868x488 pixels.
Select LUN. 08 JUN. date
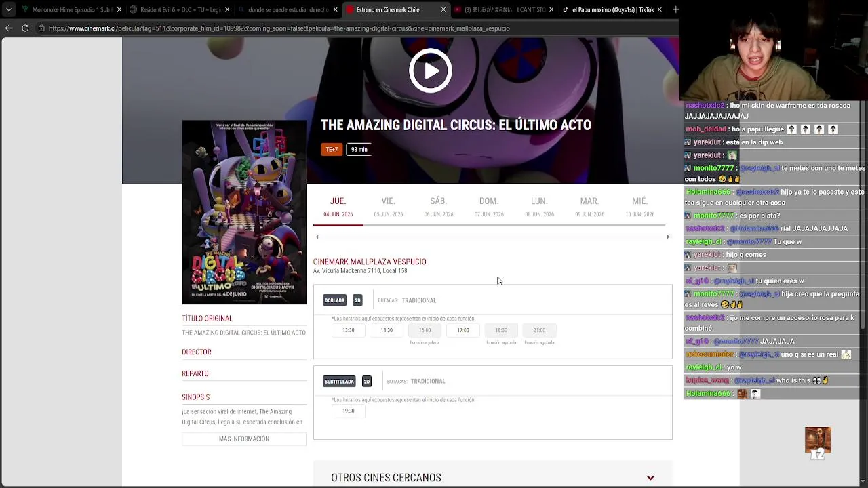[539, 207]
